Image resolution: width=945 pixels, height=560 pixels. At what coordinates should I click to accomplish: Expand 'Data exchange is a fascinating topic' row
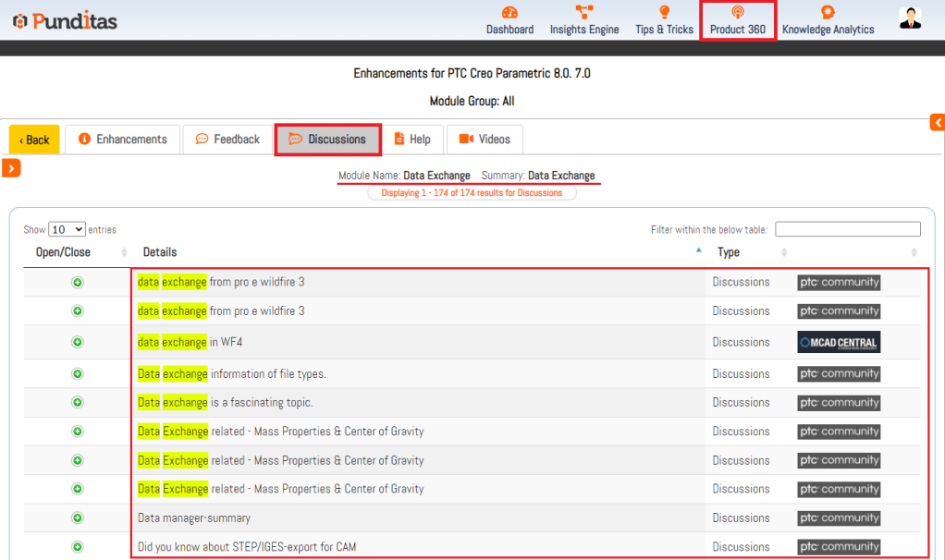[78, 403]
